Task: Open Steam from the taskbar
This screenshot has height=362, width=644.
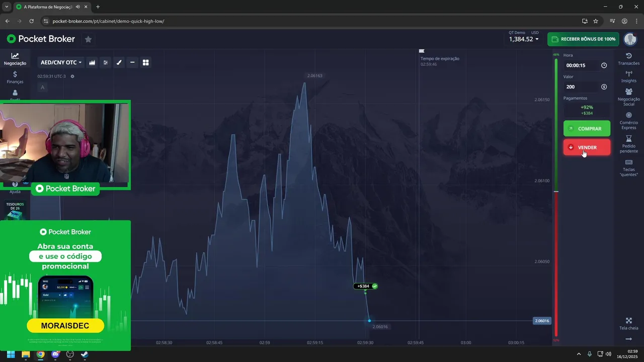Action: [85, 354]
